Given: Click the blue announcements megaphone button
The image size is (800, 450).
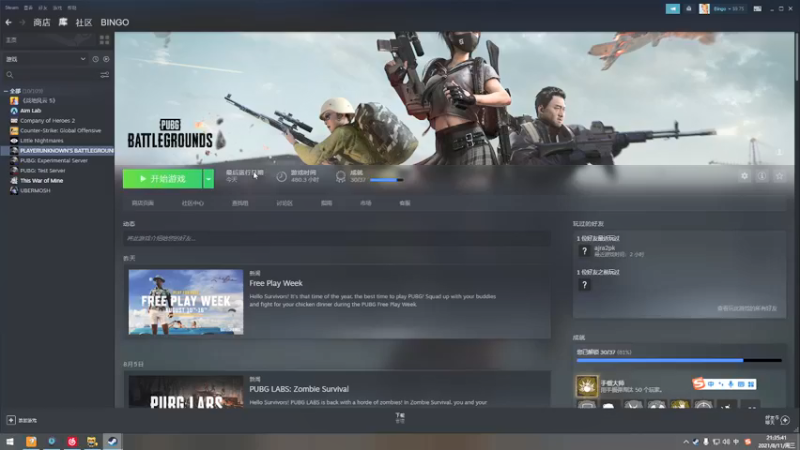Looking at the screenshot, I should coord(672,9).
